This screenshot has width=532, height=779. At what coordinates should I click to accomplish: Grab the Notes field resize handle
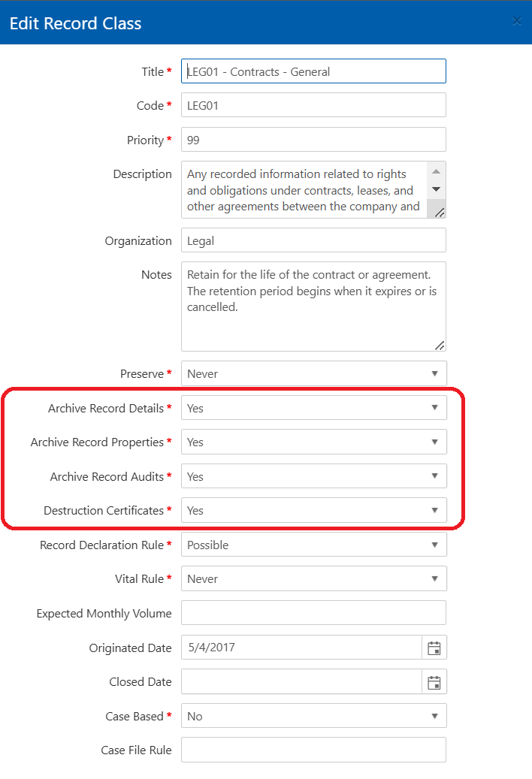click(440, 345)
